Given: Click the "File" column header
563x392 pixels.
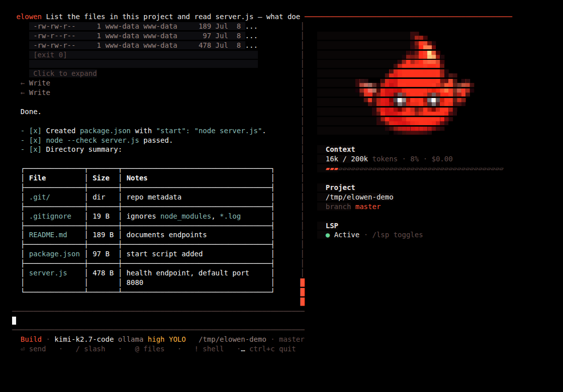Looking at the screenshot, I should pyautogui.click(x=37, y=178).
